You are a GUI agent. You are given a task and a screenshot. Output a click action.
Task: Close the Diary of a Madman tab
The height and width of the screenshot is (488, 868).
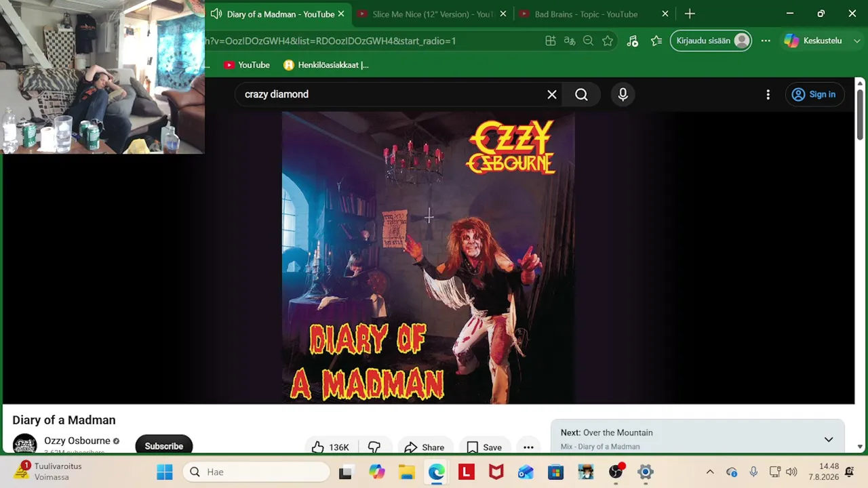340,14
